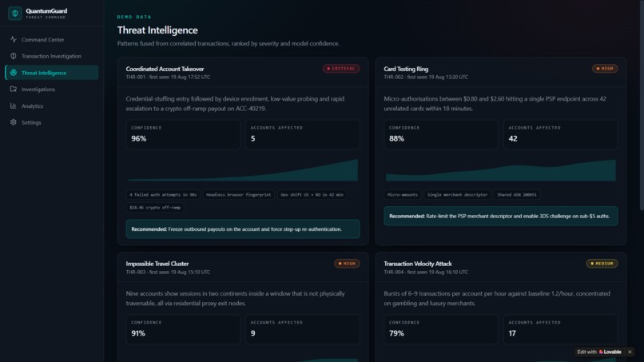Click the Threat Intelligence page heading
Viewport: 644px width, 362px height.
157,30
